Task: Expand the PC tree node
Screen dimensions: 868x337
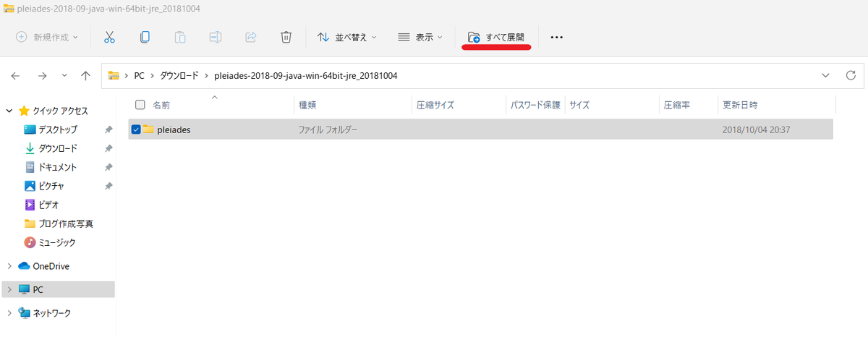Action: click(x=9, y=289)
